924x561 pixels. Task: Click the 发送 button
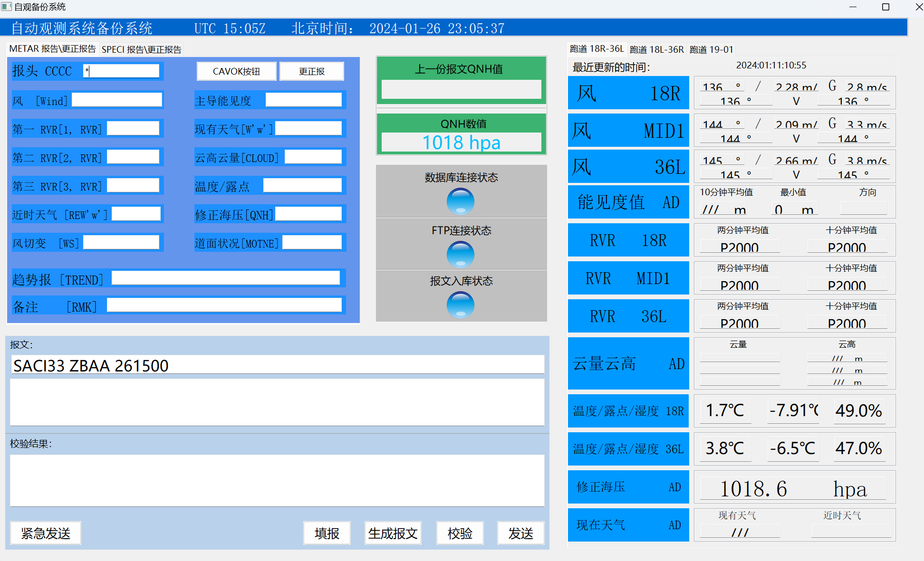point(521,533)
